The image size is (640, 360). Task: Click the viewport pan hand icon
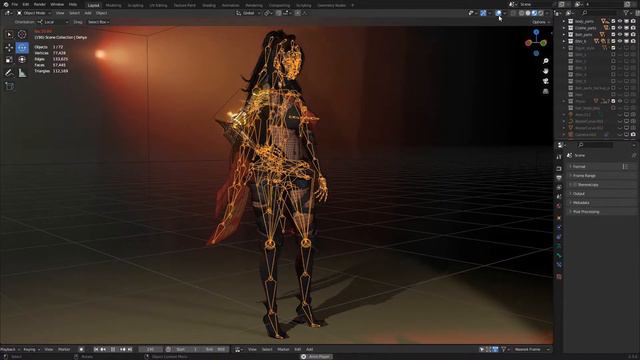point(546,71)
